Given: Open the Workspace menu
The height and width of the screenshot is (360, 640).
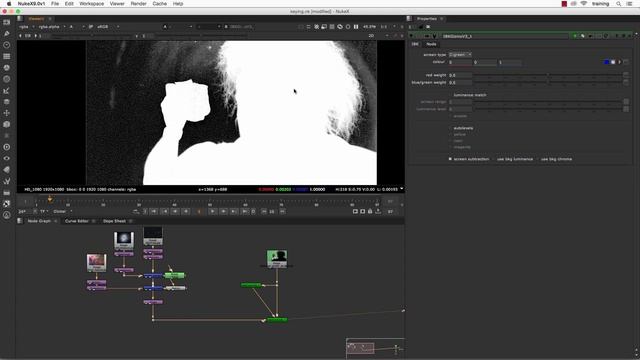Looking at the screenshot, I should 91,4.
